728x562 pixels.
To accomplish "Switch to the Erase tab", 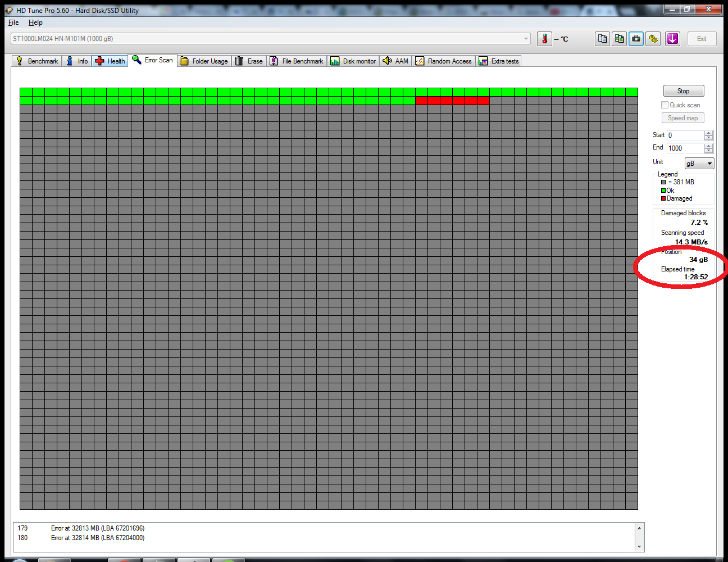I will 249,61.
